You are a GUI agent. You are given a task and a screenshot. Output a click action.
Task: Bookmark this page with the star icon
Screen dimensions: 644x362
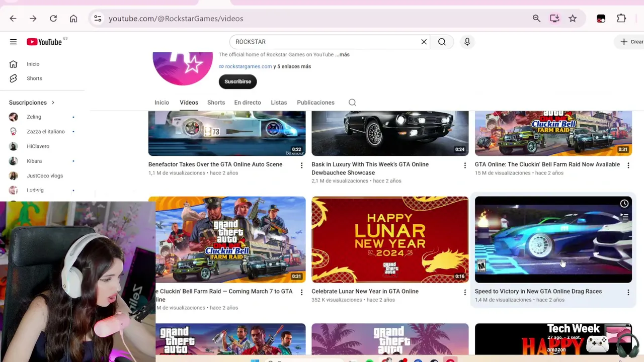coord(573,19)
